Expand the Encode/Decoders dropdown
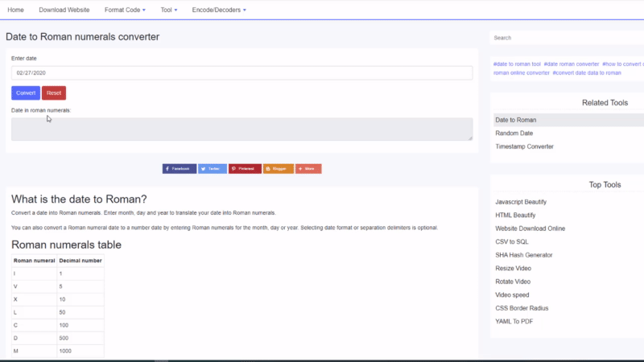This screenshot has width=644, height=362. click(x=219, y=10)
